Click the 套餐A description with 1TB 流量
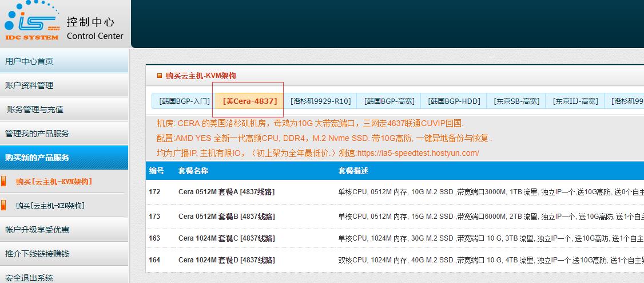 coord(491,192)
